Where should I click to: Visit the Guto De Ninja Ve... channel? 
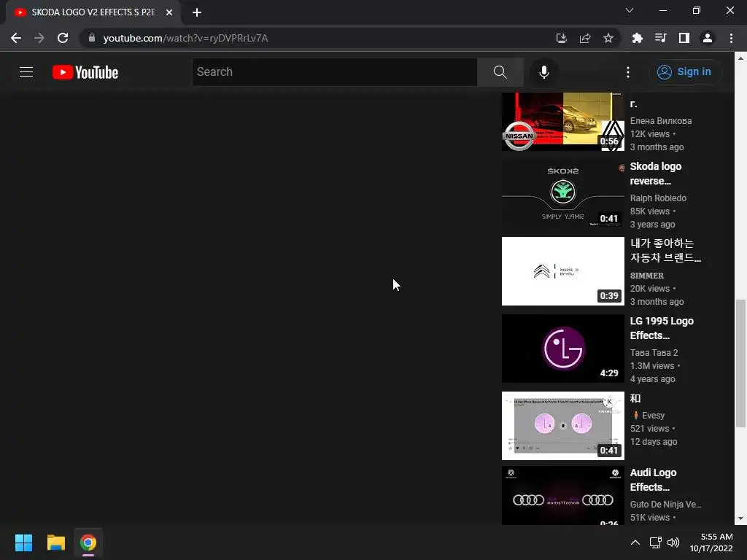[665, 505]
